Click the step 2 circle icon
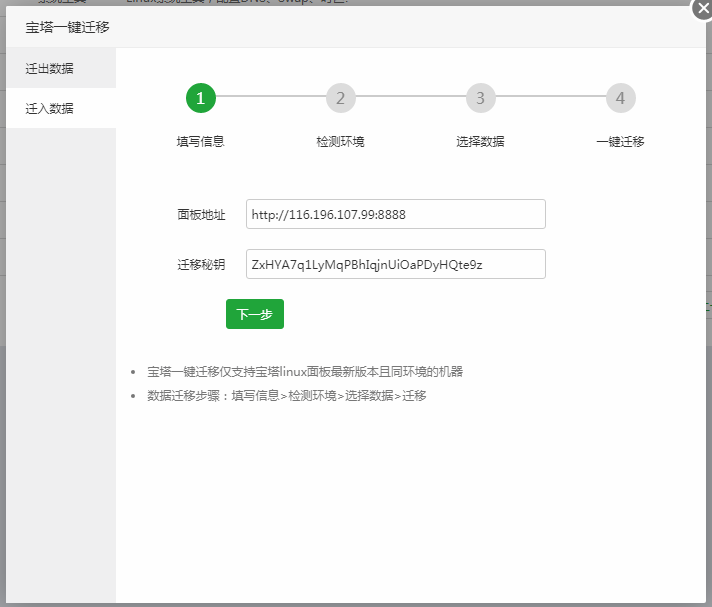The image size is (712, 607). coord(340,98)
